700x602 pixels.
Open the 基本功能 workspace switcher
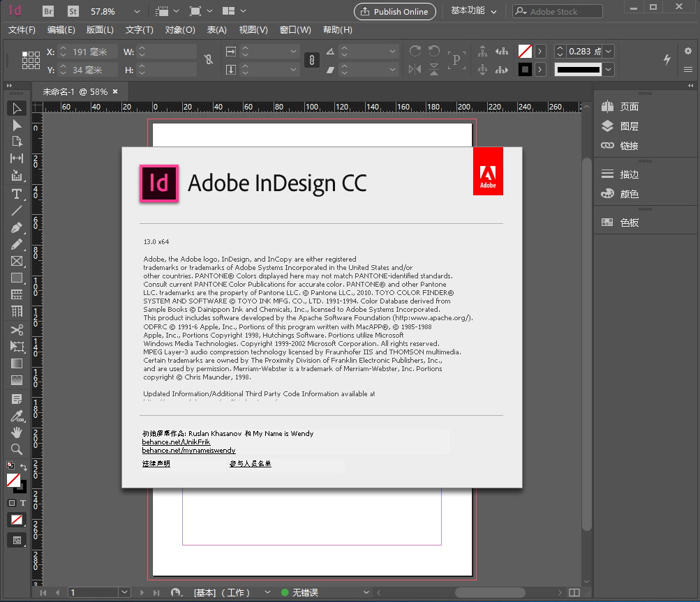(473, 11)
